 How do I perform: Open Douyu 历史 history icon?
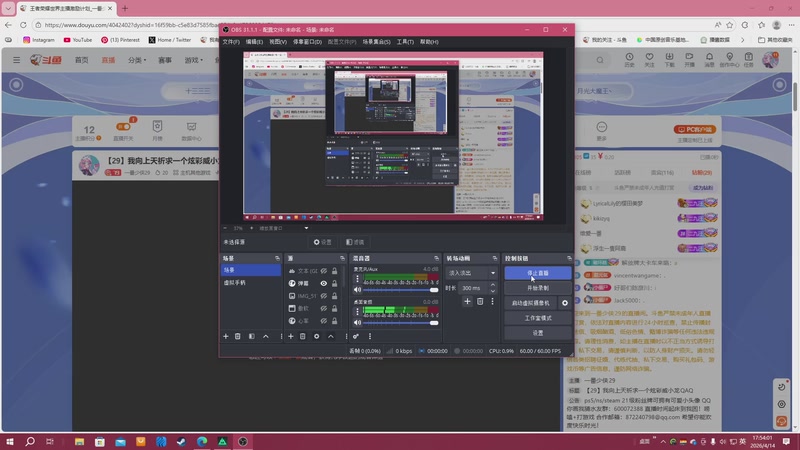(x=629, y=59)
